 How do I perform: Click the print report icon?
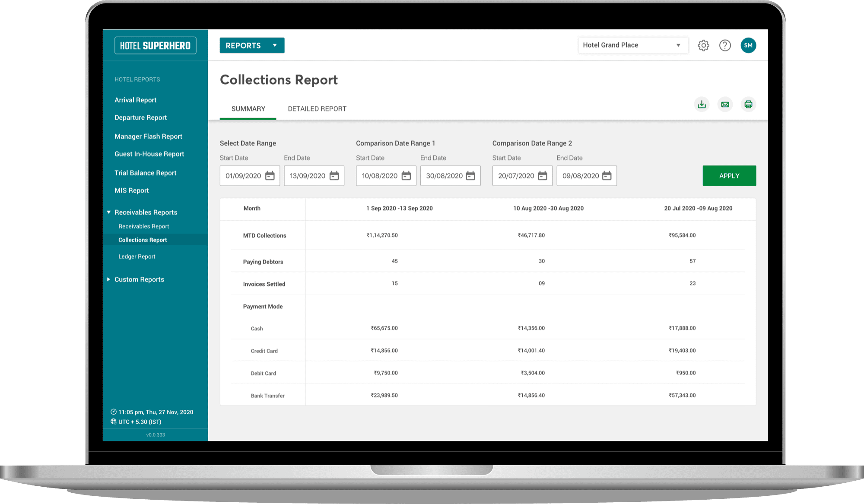pos(748,105)
